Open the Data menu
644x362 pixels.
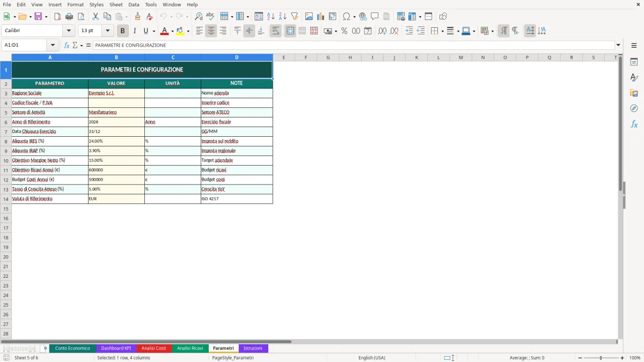(x=134, y=4)
